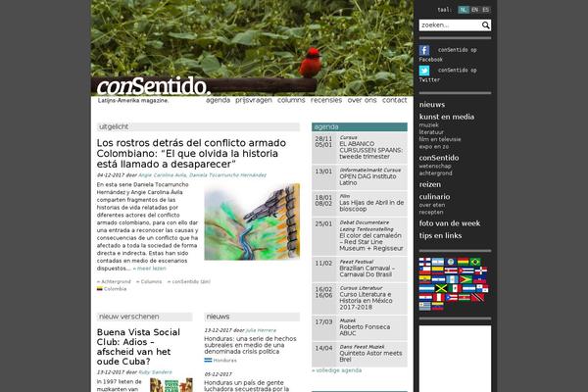
Task: Click meer lezen on featured article
Action: coord(150,269)
